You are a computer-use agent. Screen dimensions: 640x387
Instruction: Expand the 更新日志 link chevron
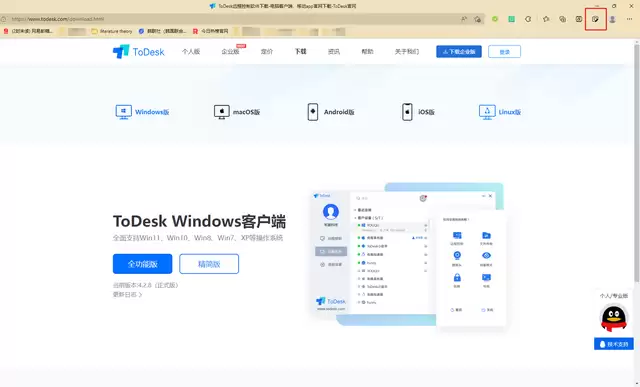[x=140, y=294]
